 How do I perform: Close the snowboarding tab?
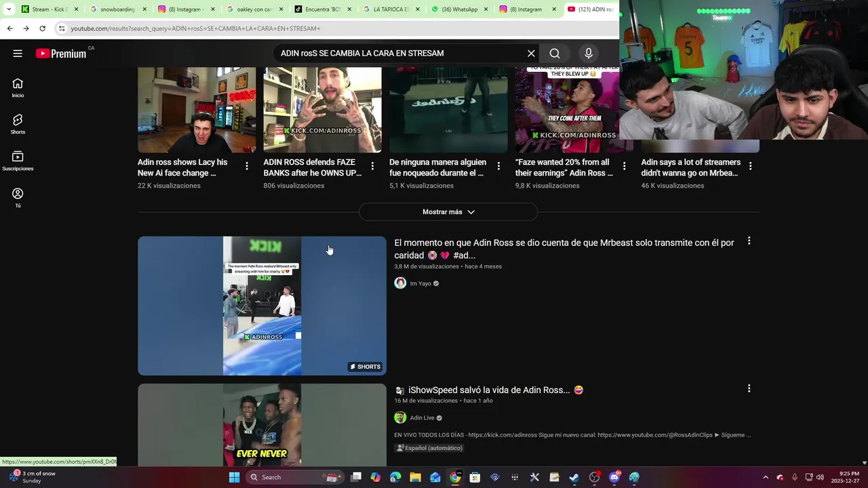click(x=144, y=9)
